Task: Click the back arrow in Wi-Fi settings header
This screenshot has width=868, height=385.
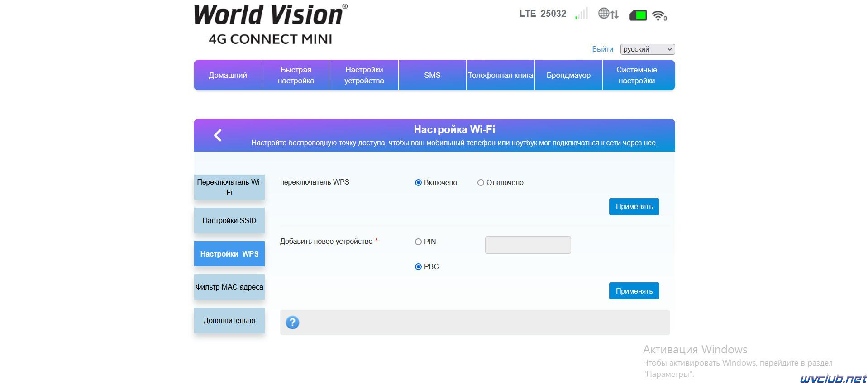Action: tap(218, 135)
